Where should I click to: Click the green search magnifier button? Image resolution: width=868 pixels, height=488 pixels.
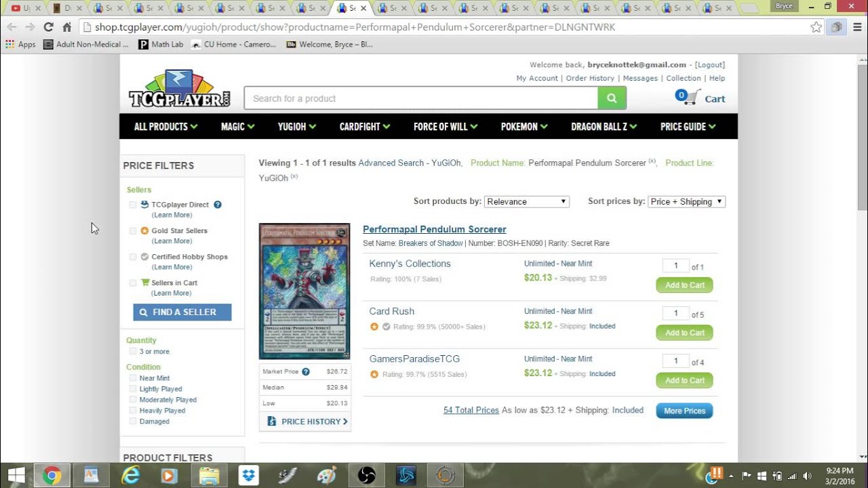coord(612,98)
